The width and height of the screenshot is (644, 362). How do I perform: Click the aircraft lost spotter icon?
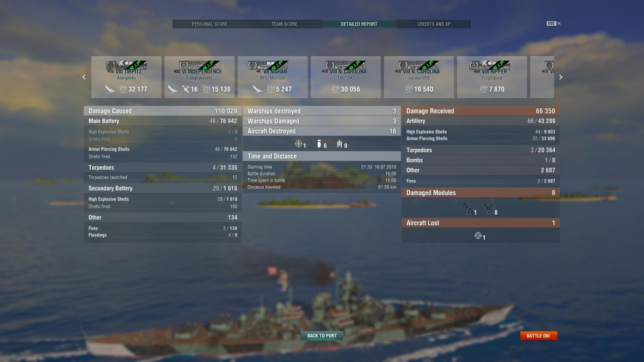[x=478, y=236]
